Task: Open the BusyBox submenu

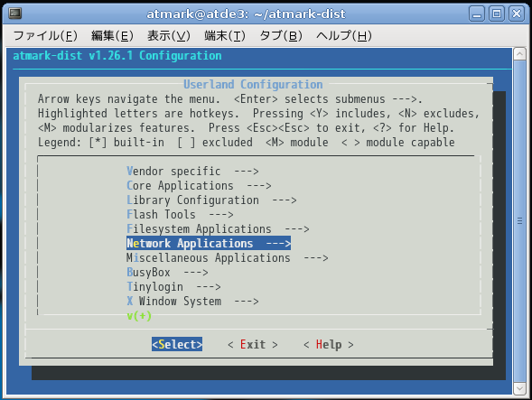Action: (167, 273)
